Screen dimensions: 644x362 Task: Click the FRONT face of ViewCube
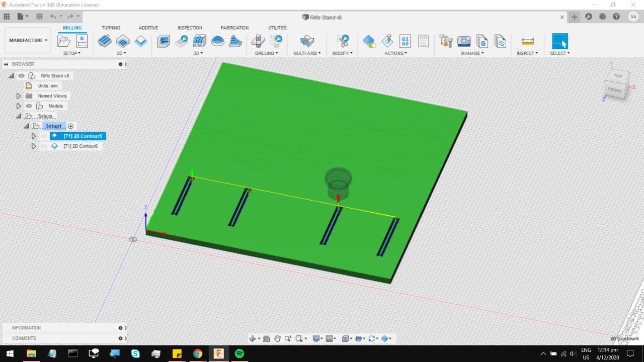[x=615, y=89]
